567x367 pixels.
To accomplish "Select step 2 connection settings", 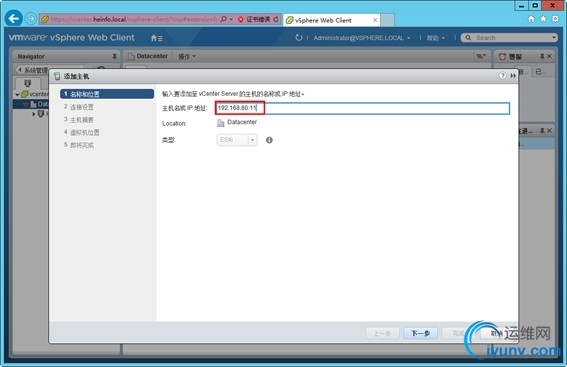I will (x=79, y=107).
